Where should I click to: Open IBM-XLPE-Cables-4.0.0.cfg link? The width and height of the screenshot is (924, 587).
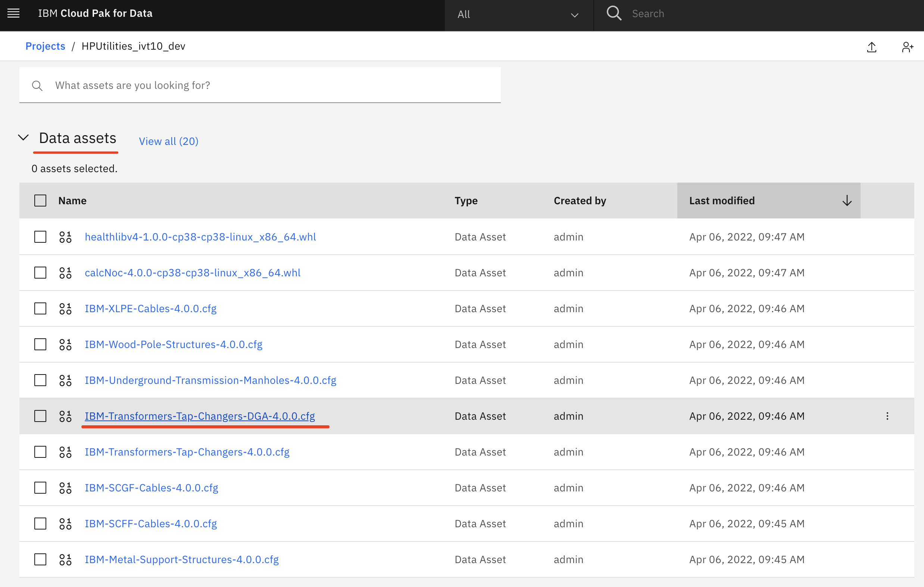(150, 308)
